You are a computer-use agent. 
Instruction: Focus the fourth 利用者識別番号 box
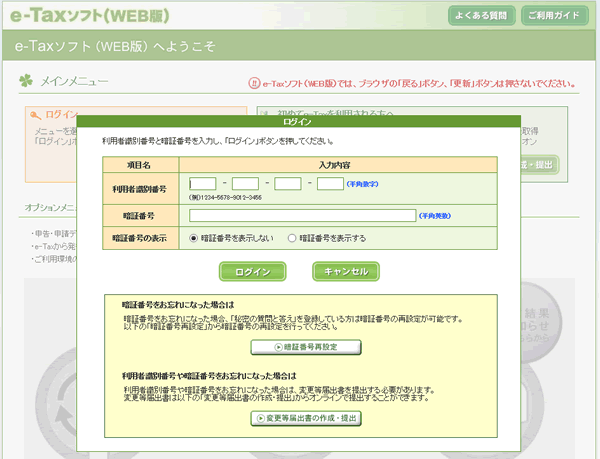(x=330, y=184)
